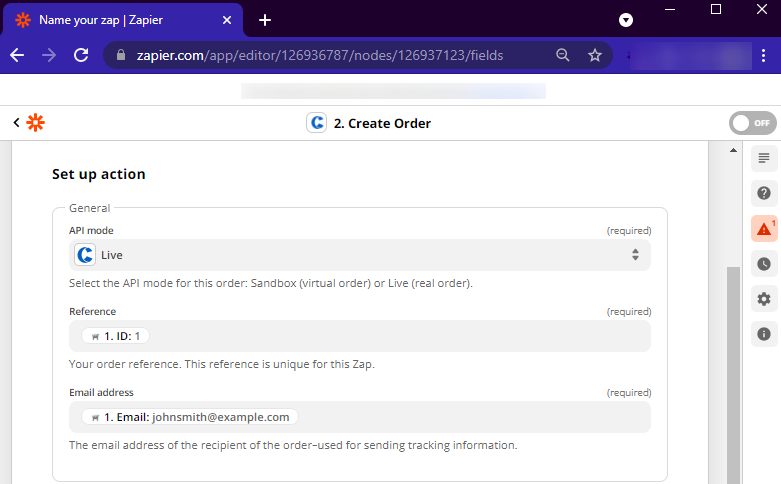Bookmark this page with the star icon
Viewport: 781px width, 484px height.
(x=595, y=55)
